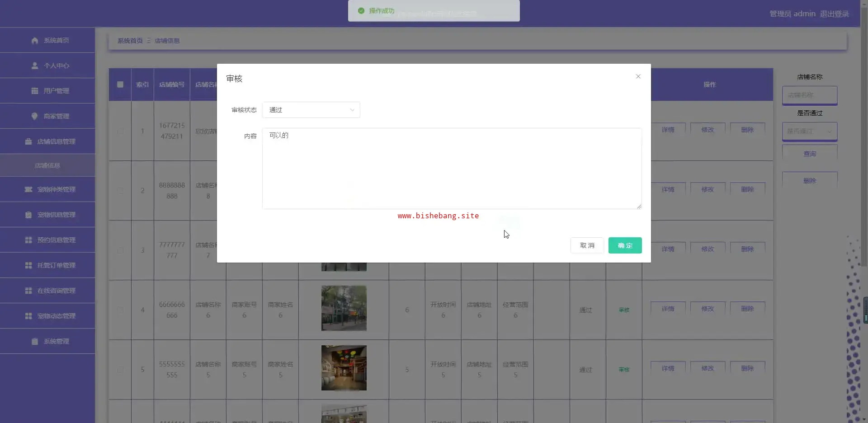View 详情 for row 3
Image resolution: width=868 pixels, height=423 pixels.
[x=668, y=249]
